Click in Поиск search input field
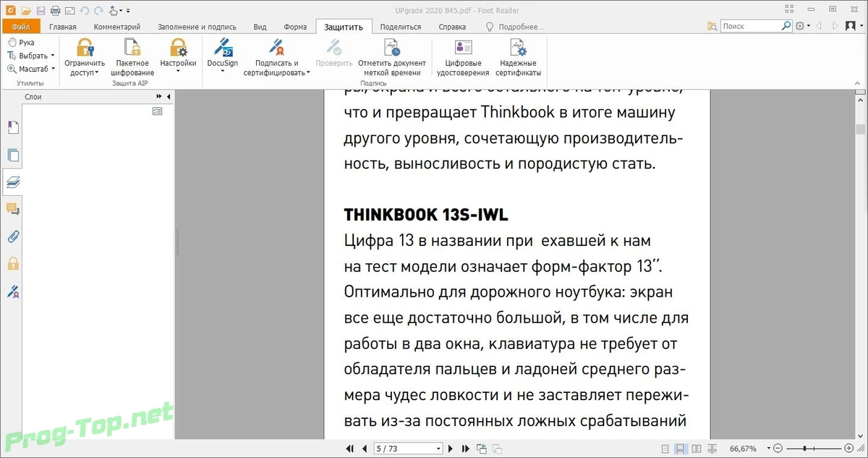 [751, 26]
